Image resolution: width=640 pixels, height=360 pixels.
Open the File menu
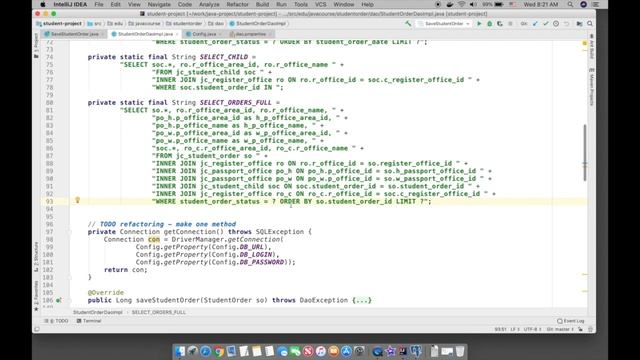coord(99,4)
